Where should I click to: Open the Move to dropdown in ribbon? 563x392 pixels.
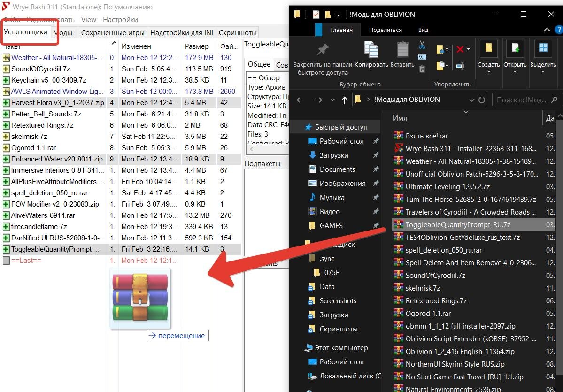447,50
